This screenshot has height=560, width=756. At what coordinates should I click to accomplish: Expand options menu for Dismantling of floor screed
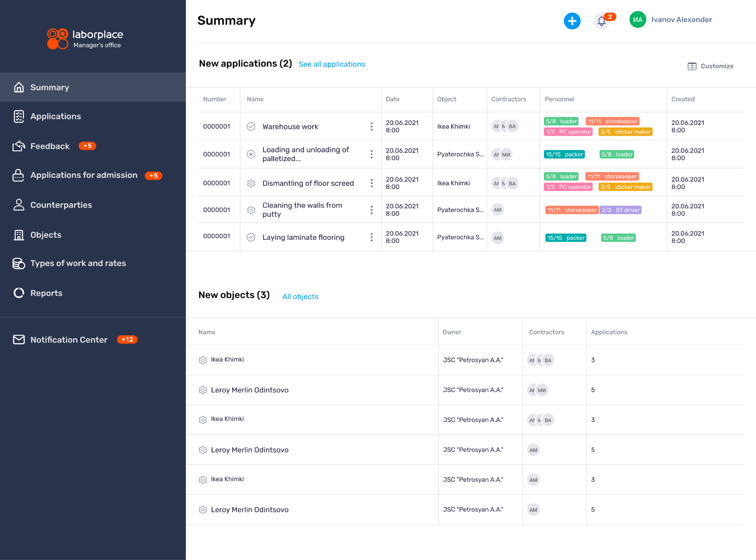[371, 183]
